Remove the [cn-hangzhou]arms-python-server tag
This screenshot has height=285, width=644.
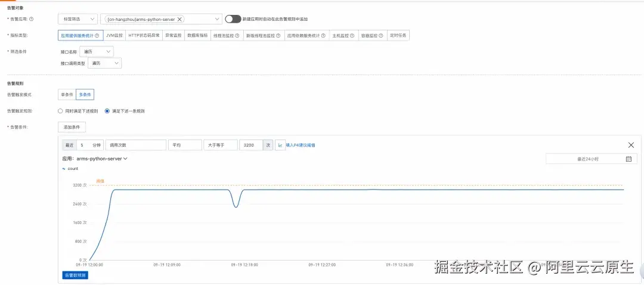[179, 19]
